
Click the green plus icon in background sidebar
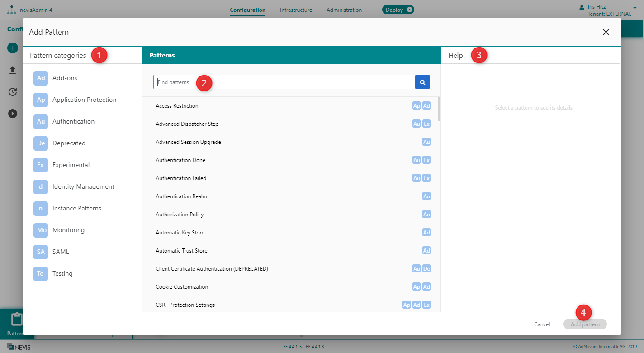click(13, 48)
